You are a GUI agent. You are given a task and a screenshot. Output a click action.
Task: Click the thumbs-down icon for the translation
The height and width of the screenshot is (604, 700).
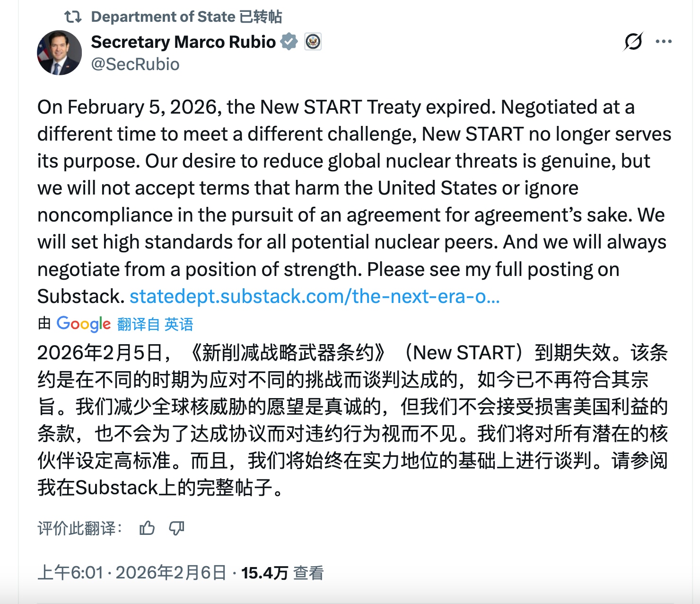click(x=177, y=529)
